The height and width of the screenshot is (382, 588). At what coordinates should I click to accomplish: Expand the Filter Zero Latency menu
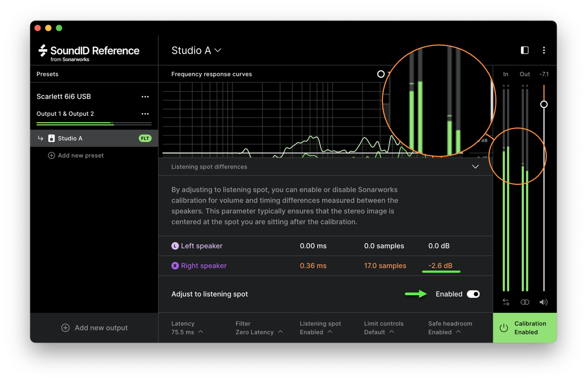pos(259,327)
